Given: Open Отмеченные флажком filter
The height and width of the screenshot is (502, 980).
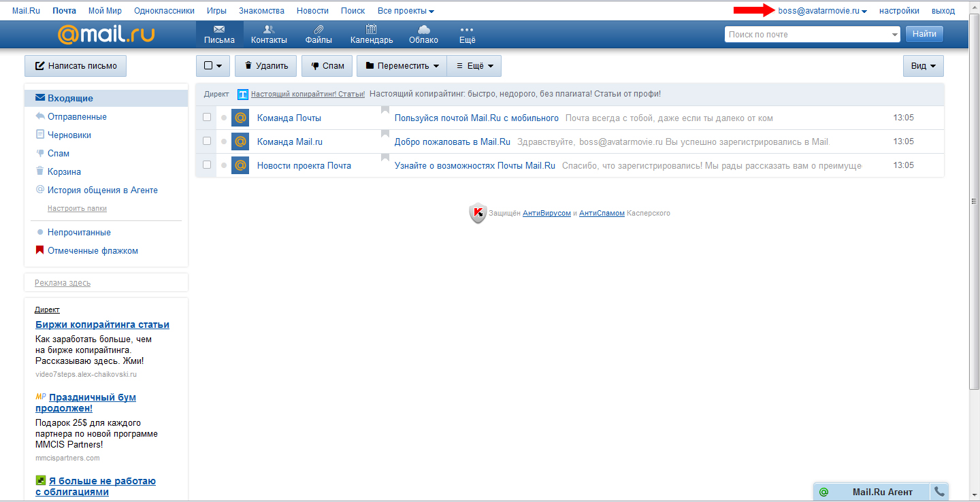Looking at the screenshot, I should coord(93,251).
